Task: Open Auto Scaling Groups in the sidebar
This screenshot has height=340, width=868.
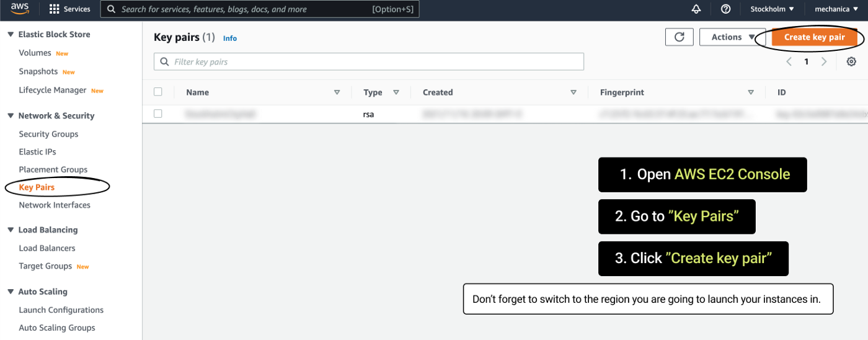Action: pos(57,328)
